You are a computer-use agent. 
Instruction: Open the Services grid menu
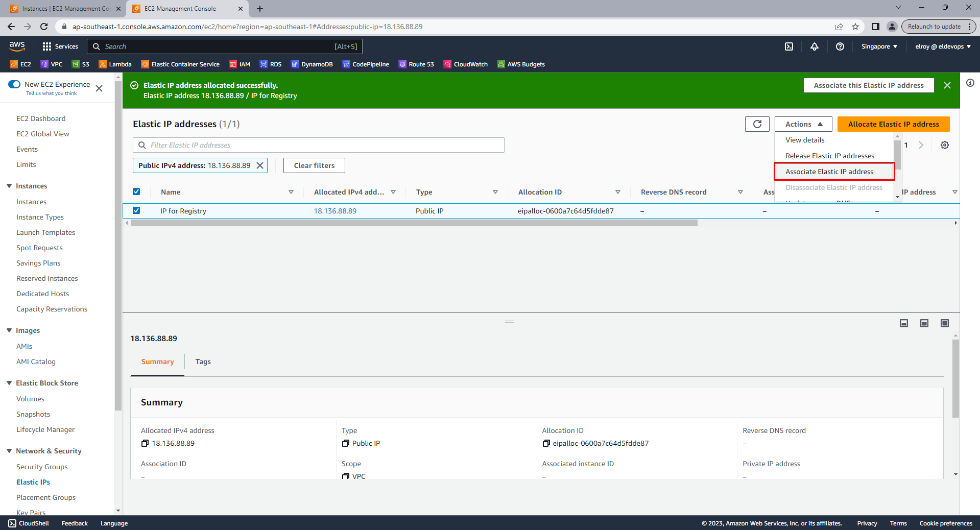tap(60, 46)
